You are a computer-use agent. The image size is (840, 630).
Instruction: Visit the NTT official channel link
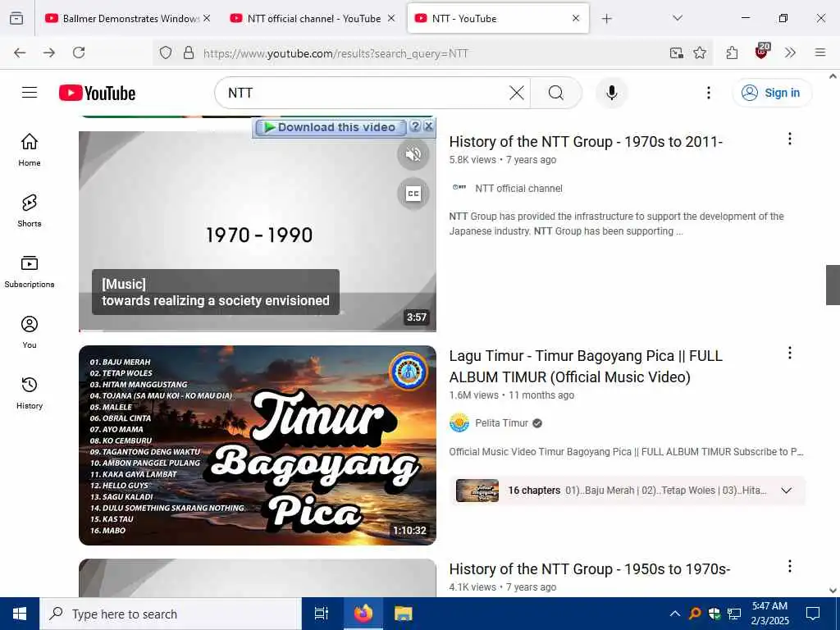518,189
